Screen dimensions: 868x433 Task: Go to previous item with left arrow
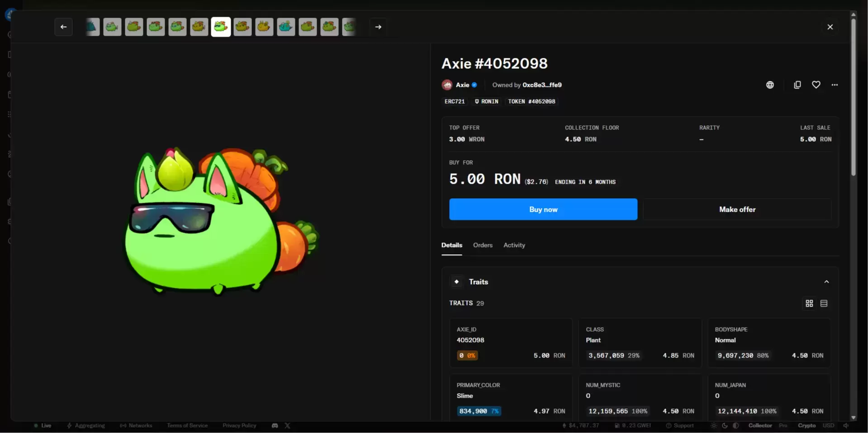click(63, 27)
